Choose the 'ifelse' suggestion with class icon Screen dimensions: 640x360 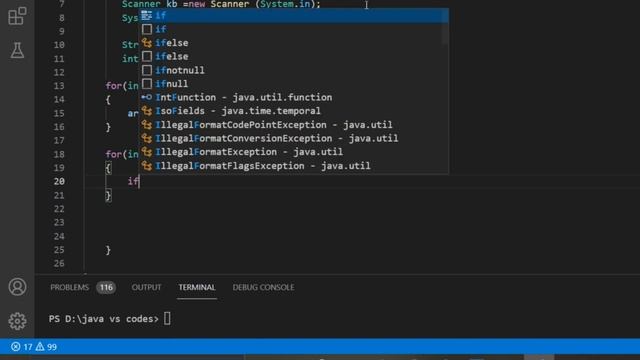pos(294,43)
